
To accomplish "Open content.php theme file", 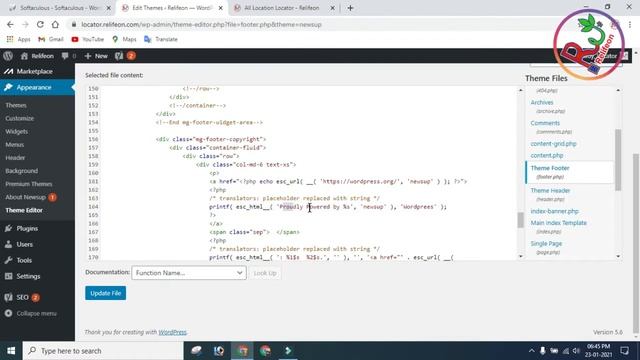I will tap(547, 156).
